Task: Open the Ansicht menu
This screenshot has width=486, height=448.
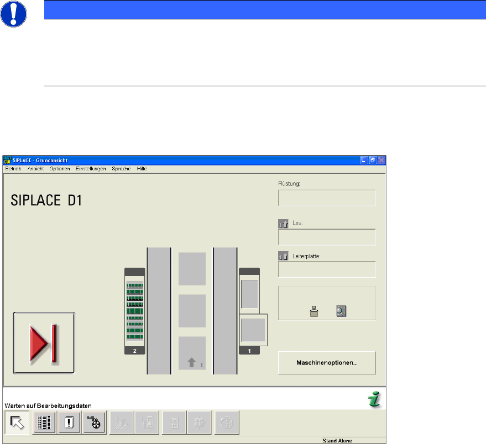Action: (x=35, y=169)
